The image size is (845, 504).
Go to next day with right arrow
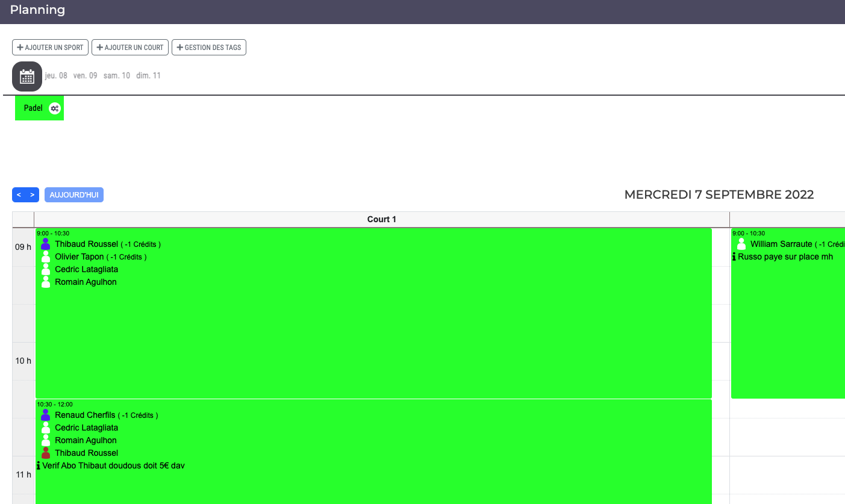[33, 195]
